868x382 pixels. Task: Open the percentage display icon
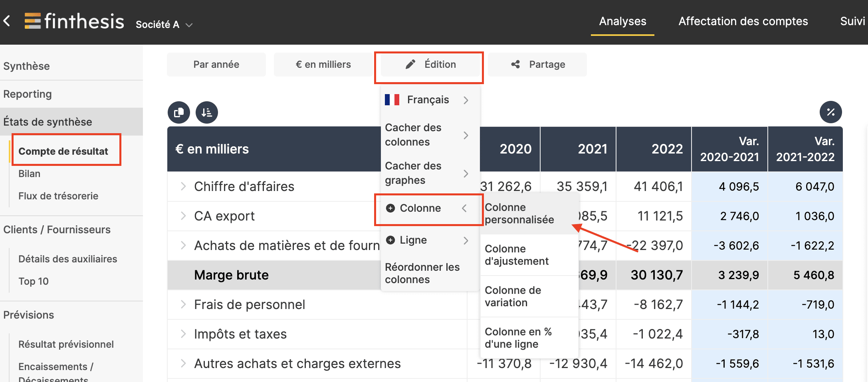pyautogui.click(x=832, y=112)
